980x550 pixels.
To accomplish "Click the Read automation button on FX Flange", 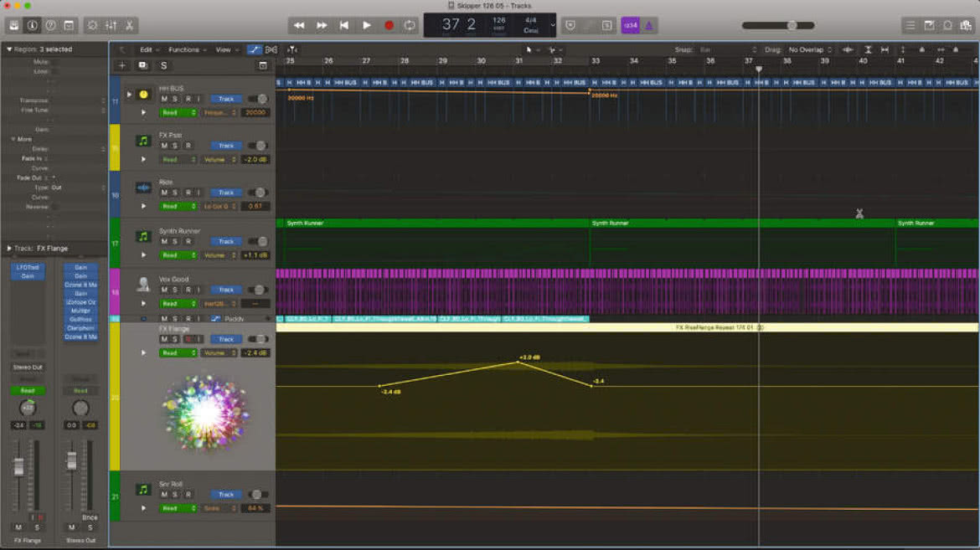I will pos(178,353).
